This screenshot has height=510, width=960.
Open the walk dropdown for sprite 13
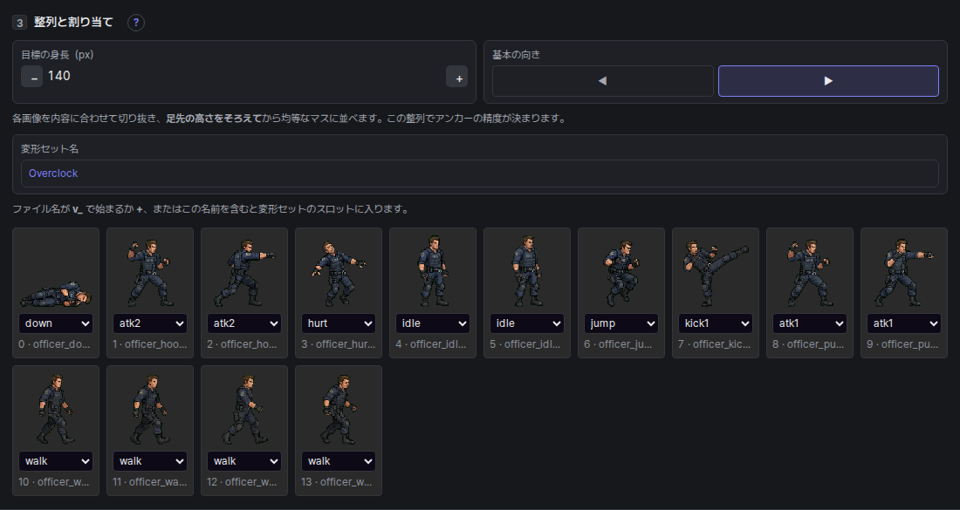[339, 461]
